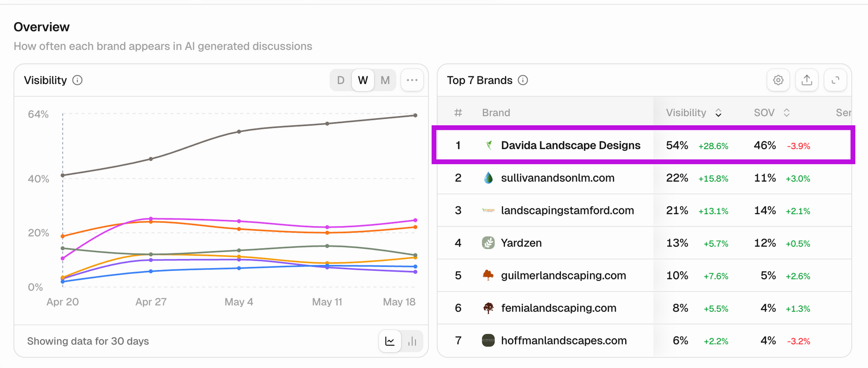Select the gray line data point at May 4
868x368 pixels.
tap(239, 132)
